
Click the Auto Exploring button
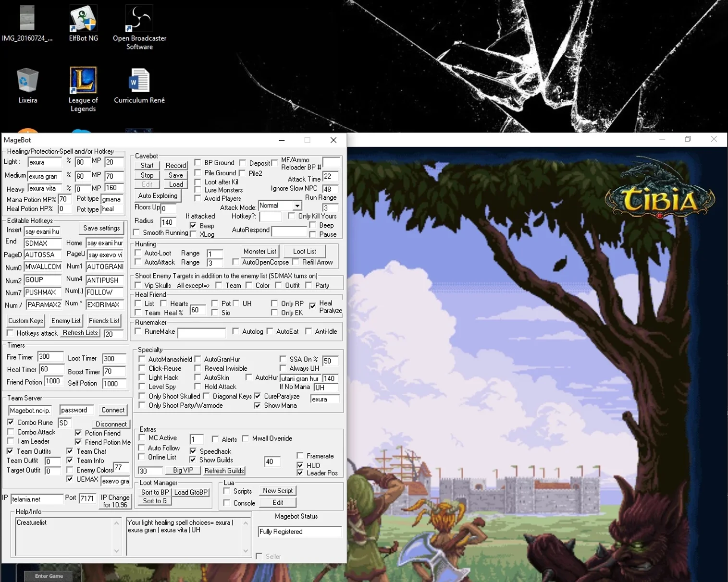(158, 196)
